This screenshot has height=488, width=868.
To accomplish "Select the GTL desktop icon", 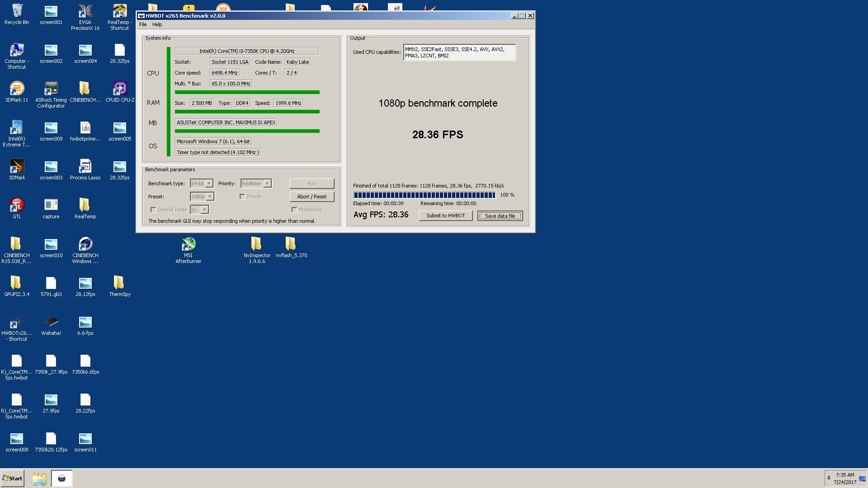I will (17, 208).
